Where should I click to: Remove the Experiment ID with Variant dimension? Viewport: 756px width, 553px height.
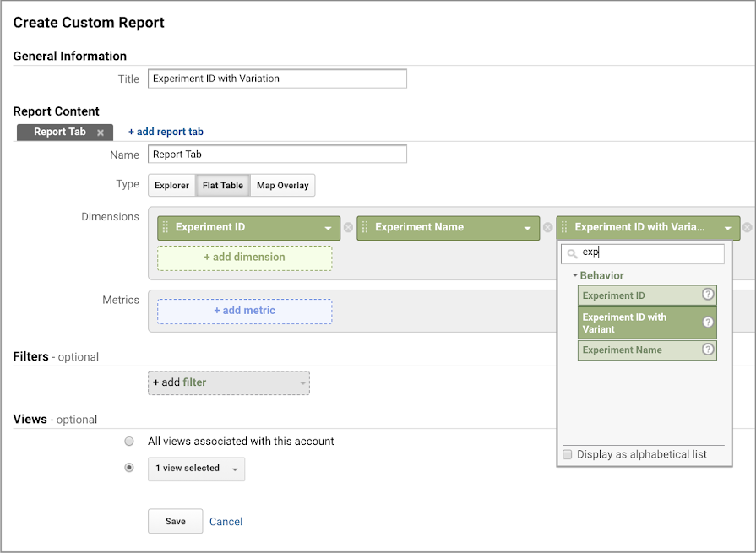click(747, 227)
